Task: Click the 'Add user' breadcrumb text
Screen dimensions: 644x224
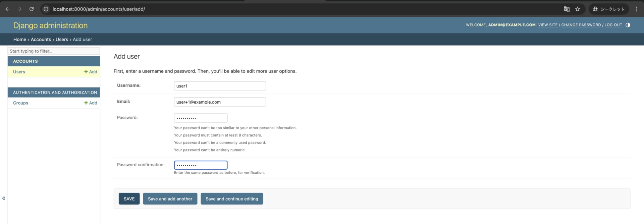Action: [x=83, y=39]
